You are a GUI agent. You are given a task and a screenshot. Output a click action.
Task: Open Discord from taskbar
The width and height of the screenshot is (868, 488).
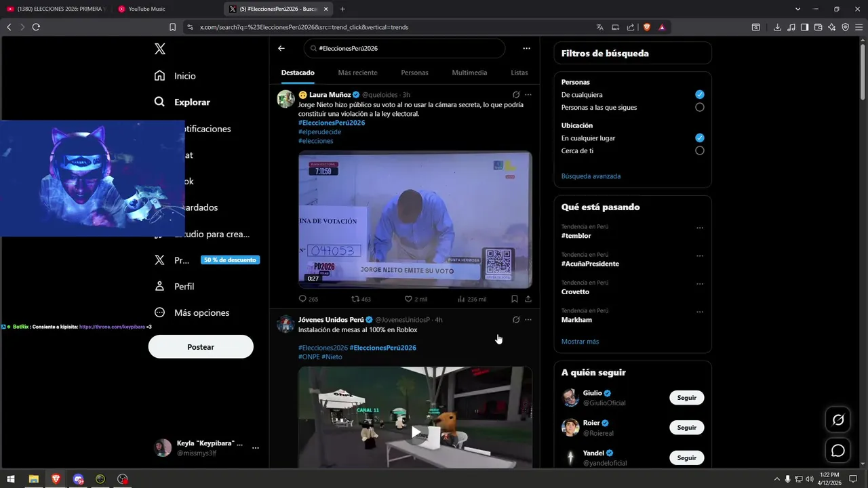point(78,479)
